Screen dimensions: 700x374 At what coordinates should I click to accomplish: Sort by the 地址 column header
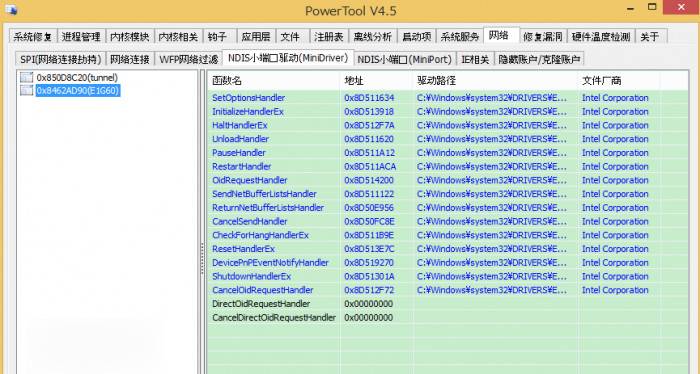[x=375, y=81]
